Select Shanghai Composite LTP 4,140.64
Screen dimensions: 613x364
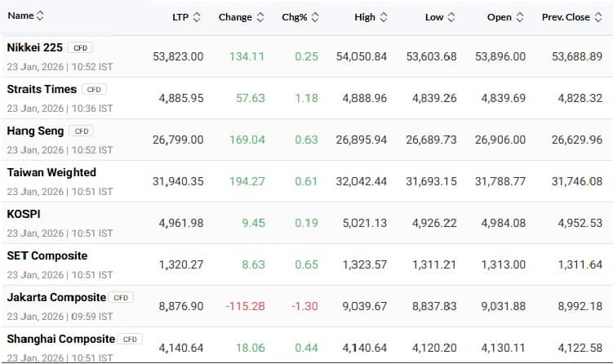[181, 348]
